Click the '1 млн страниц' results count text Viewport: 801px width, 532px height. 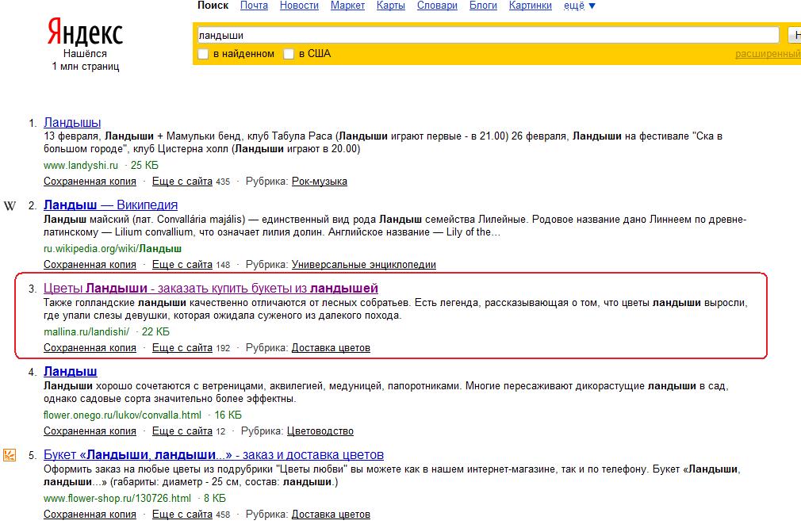point(86,67)
